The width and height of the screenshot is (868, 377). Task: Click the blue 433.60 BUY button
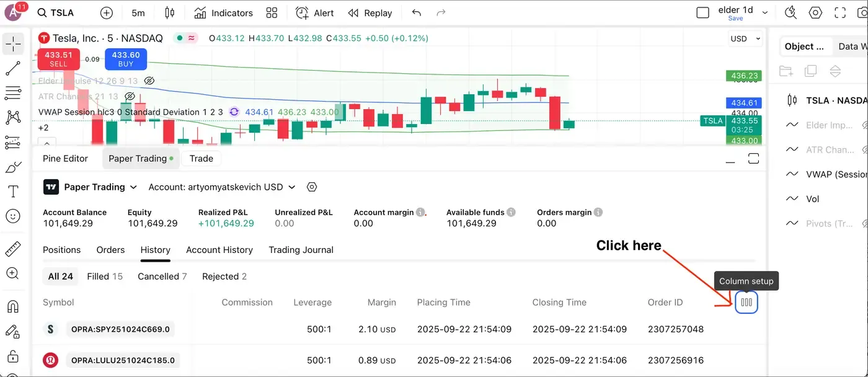pos(126,59)
